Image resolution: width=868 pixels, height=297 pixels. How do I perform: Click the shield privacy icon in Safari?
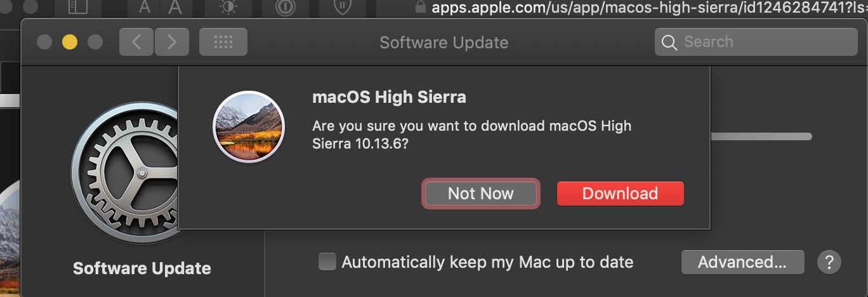pyautogui.click(x=344, y=8)
